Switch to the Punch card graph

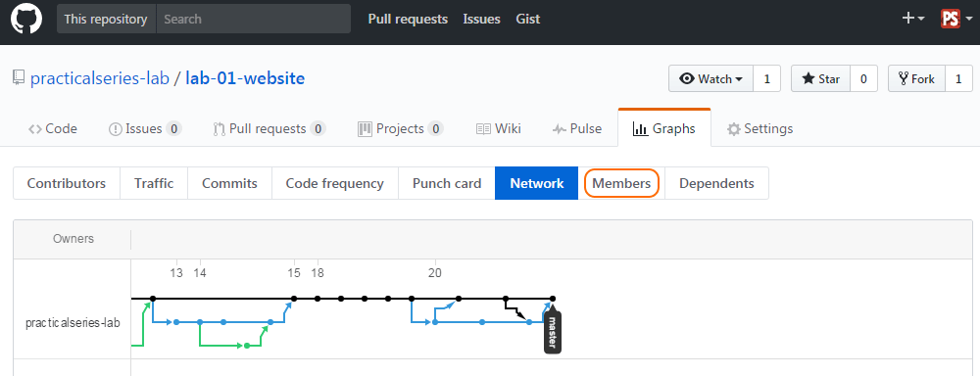tap(447, 184)
